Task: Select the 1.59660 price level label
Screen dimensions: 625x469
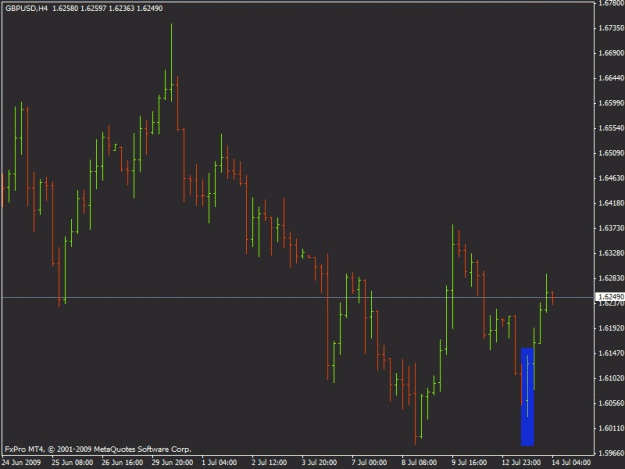Action: pyautogui.click(x=611, y=453)
